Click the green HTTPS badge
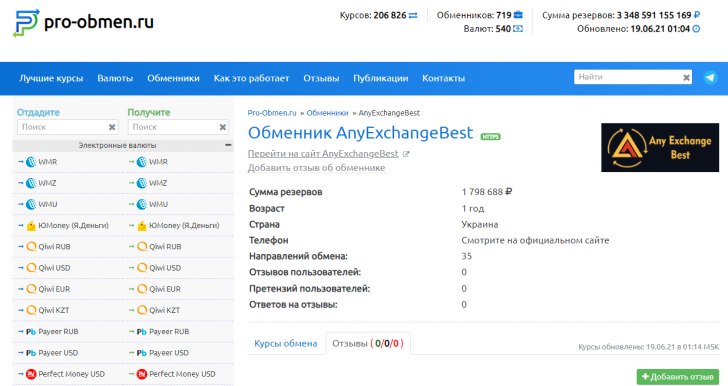Image resolution: width=728 pixels, height=386 pixels. (x=490, y=137)
